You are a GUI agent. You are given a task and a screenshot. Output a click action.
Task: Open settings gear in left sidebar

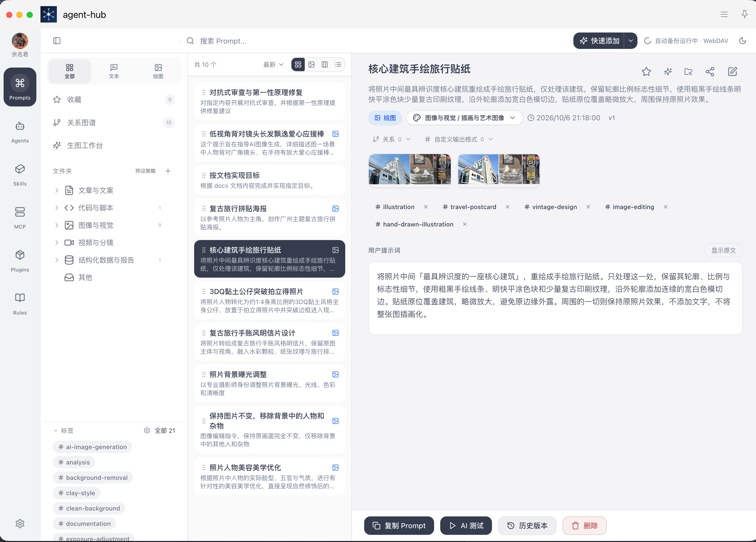click(x=20, y=523)
